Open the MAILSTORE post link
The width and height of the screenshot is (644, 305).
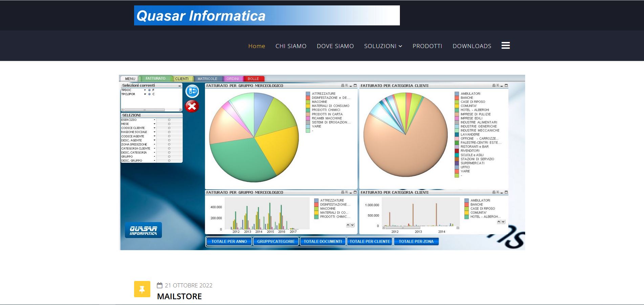pyautogui.click(x=179, y=296)
